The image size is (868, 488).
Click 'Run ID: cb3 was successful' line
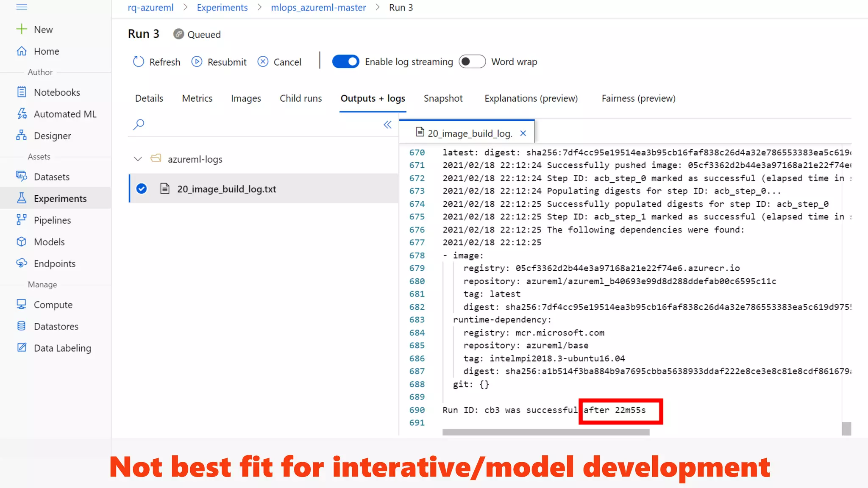(510, 410)
